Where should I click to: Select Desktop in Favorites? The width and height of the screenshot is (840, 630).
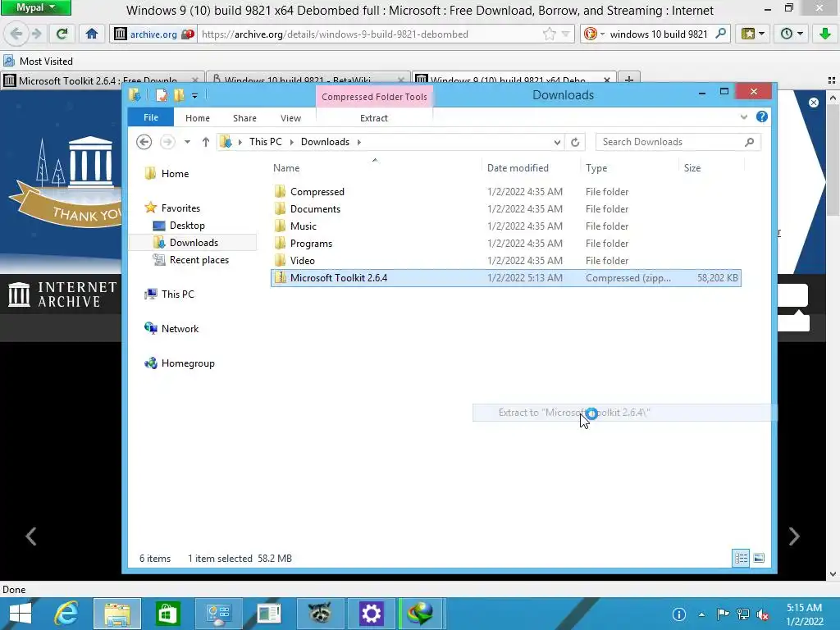click(x=187, y=226)
